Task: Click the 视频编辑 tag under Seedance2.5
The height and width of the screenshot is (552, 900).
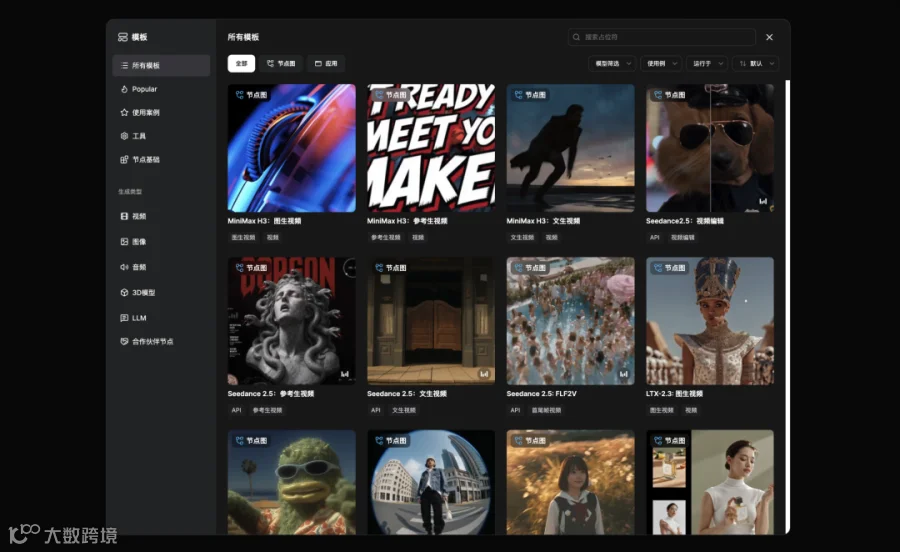Action: (682, 238)
